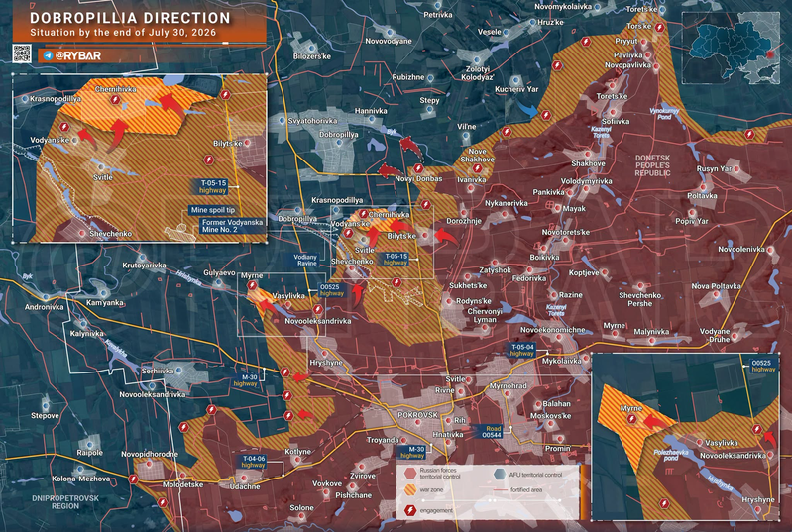Viewport: 792px width, 532px height.
Task: Click the blue town dot at Kucheriv Yar
Action: coord(516,80)
